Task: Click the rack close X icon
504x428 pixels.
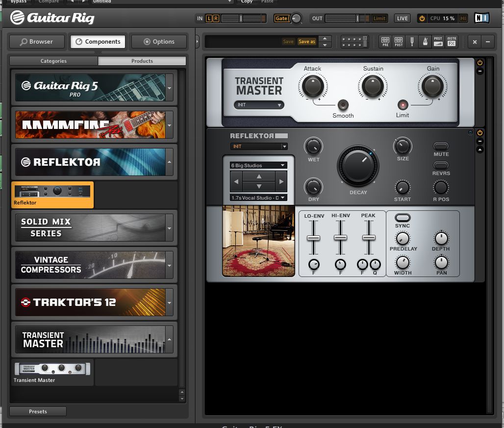Action: point(475,42)
